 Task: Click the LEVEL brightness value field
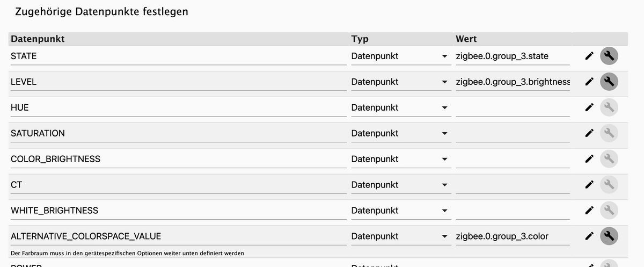512,82
